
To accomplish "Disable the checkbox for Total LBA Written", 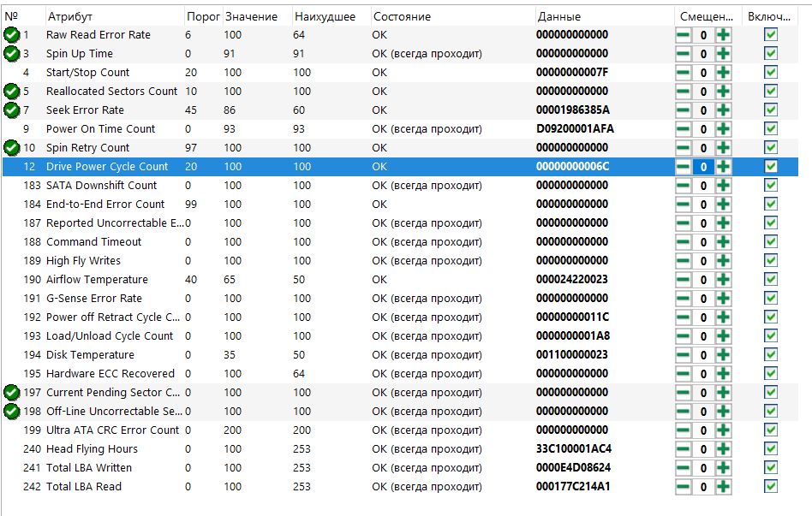I will (x=771, y=468).
